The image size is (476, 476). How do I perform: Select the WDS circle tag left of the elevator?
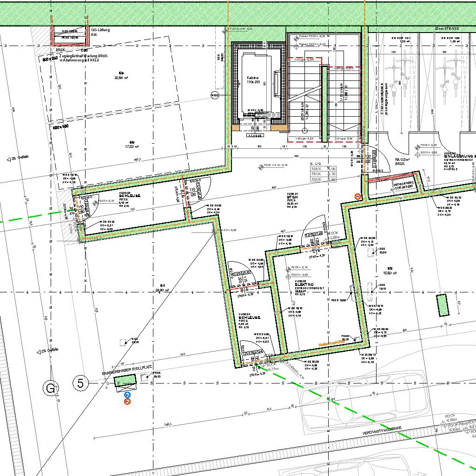point(215,95)
